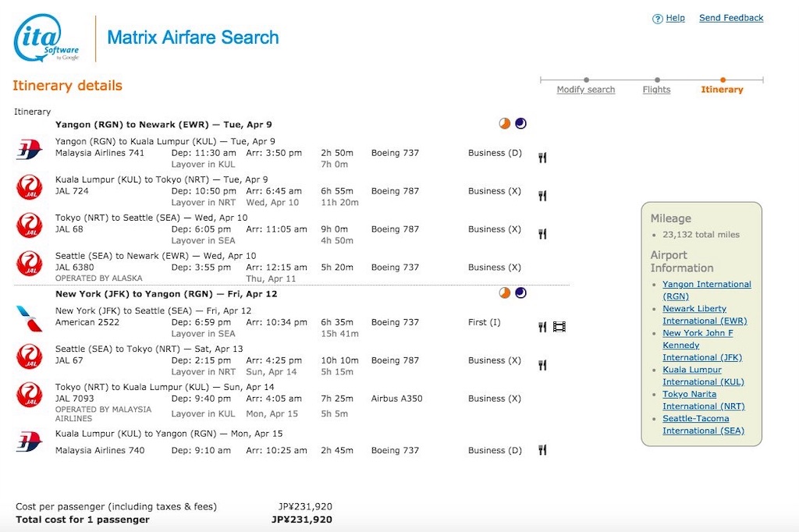Image resolution: width=799 pixels, height=532 pixels.
Task: Click 23,132 total miles text
Action: click(701, 235)
